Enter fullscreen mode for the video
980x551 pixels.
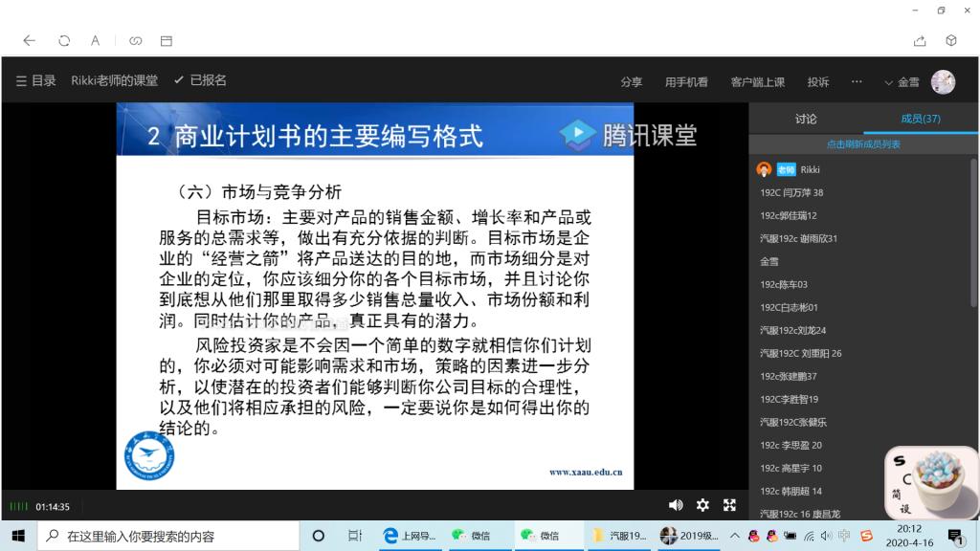[729, 505]
